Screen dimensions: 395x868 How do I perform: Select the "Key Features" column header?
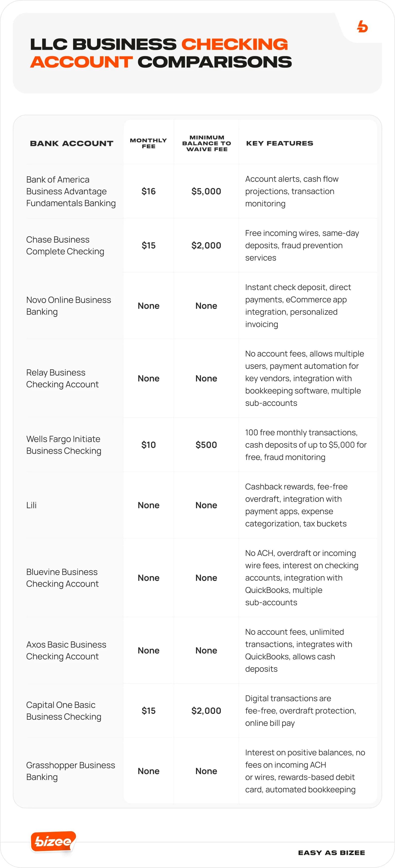[279, 143]
